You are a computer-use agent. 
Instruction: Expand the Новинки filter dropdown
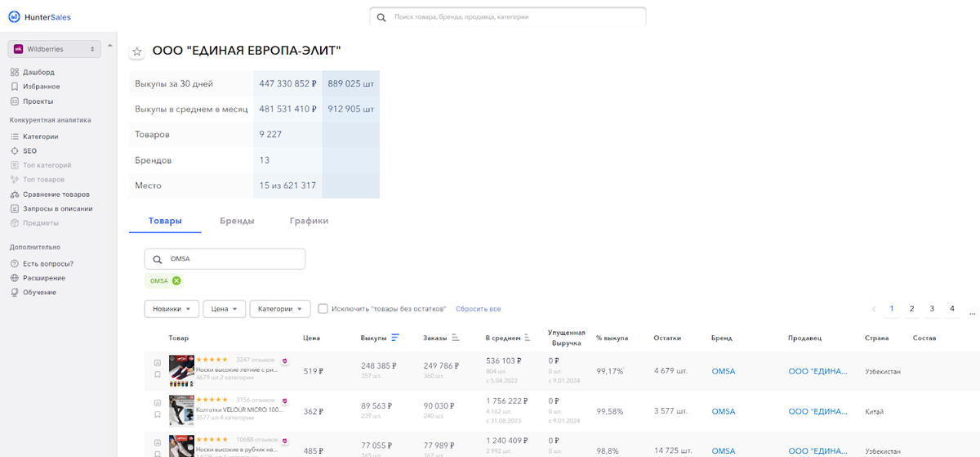[x=171, y=309]
